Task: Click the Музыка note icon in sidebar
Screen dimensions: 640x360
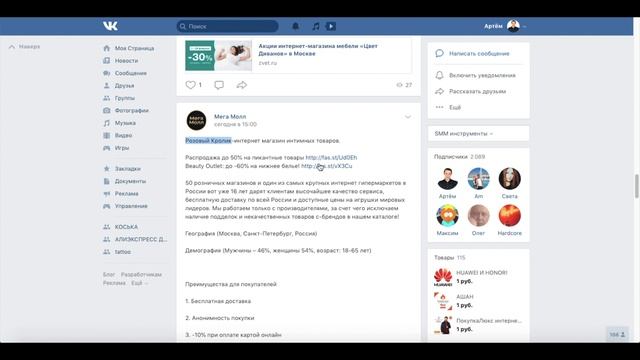Action: click(x=107, y=123)
